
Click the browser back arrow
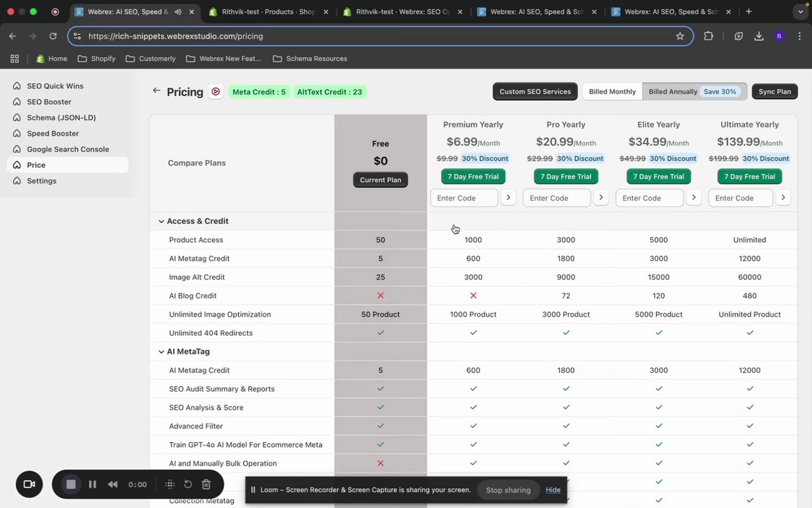pos(13,36)
